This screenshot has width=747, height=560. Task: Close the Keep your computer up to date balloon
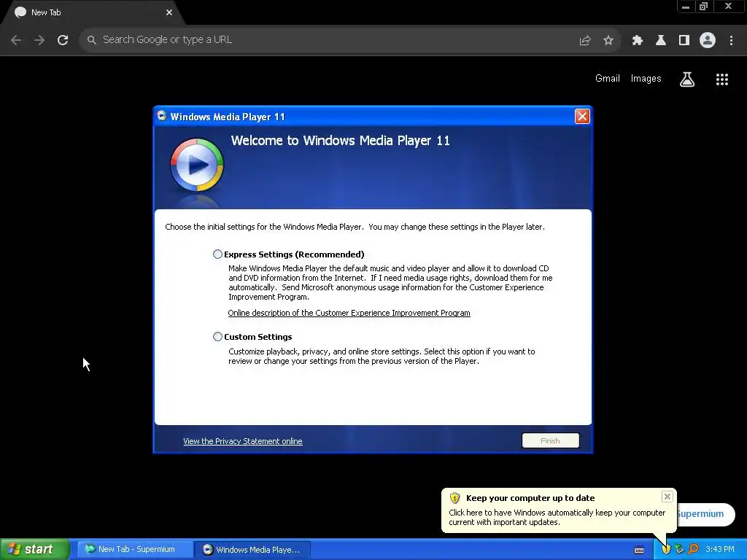(667, 497)
